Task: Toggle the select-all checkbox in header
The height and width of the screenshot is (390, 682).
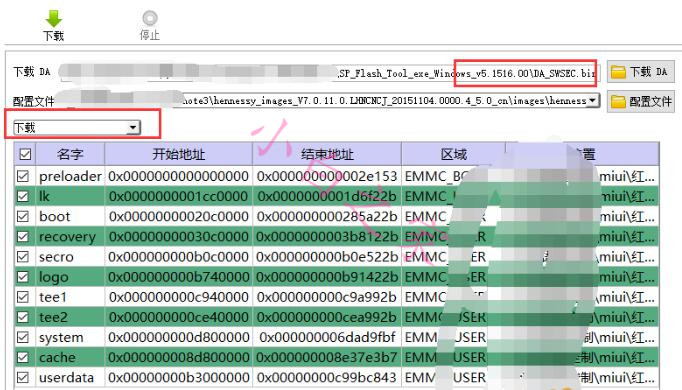Action: (x=25, y=154)
